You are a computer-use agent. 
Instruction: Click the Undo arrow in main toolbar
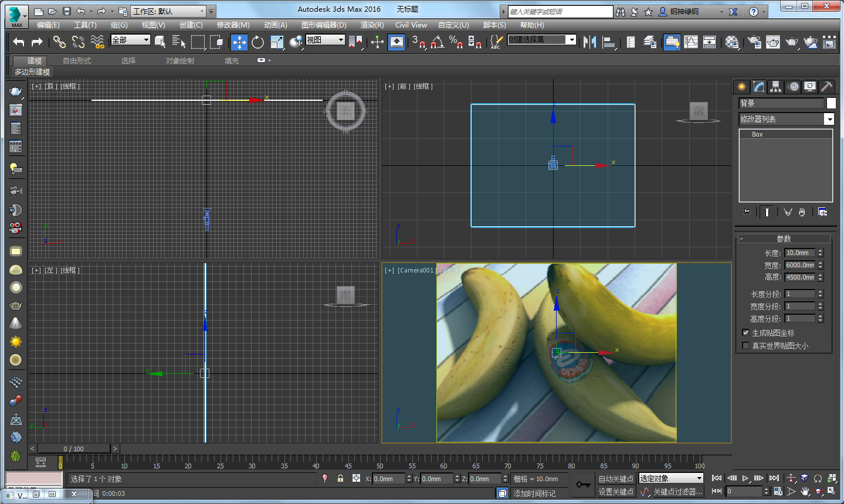tap(19, 42)
